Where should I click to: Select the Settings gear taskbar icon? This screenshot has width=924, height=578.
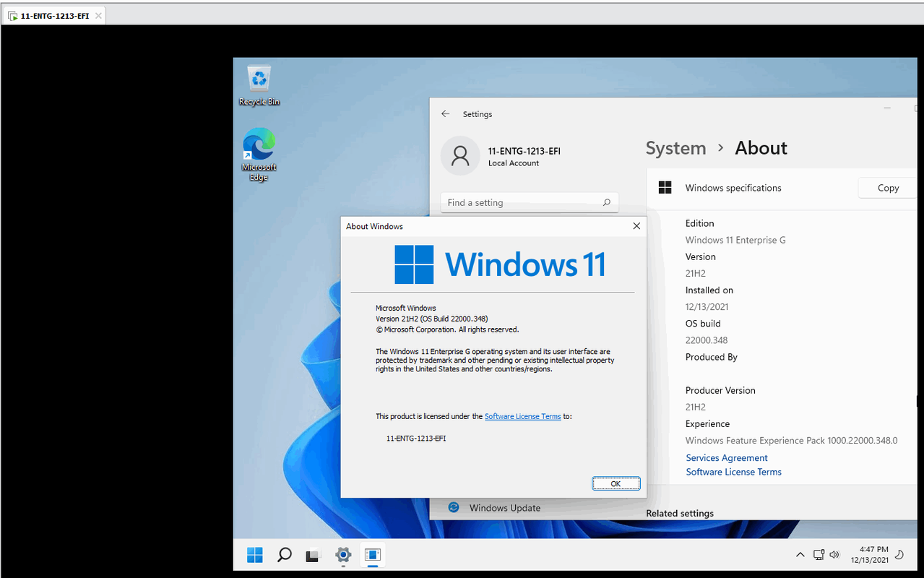pyautogui.click(x=343, y=555)
